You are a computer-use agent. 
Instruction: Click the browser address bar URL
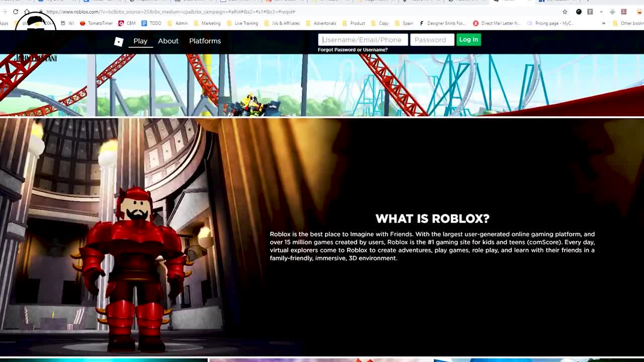(x=170, y=12)
